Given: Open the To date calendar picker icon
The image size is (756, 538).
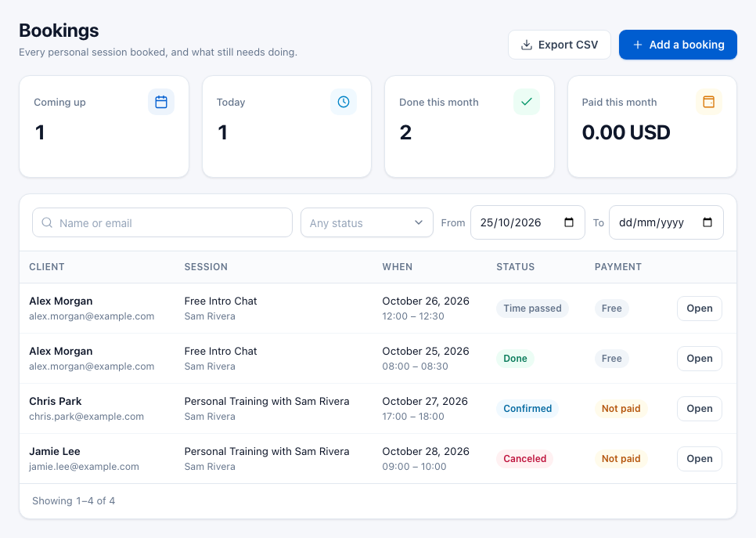Looking at the screenshot, I should [707, 222].
